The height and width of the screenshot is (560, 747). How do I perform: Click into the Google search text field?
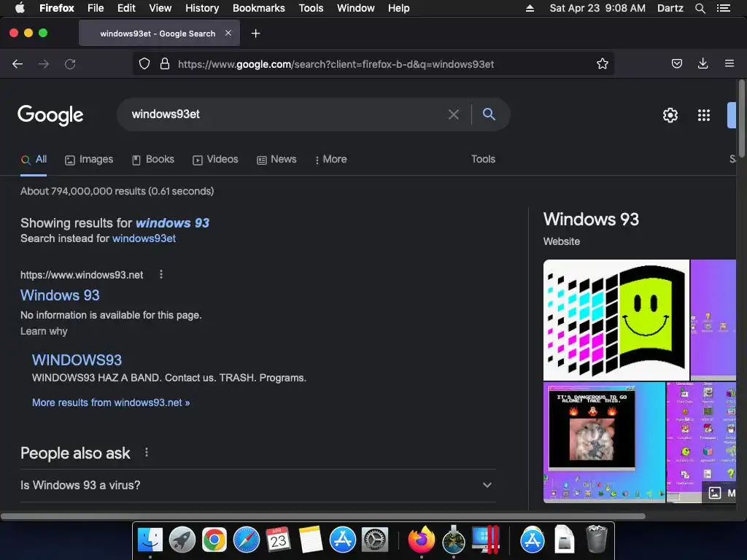286,114
